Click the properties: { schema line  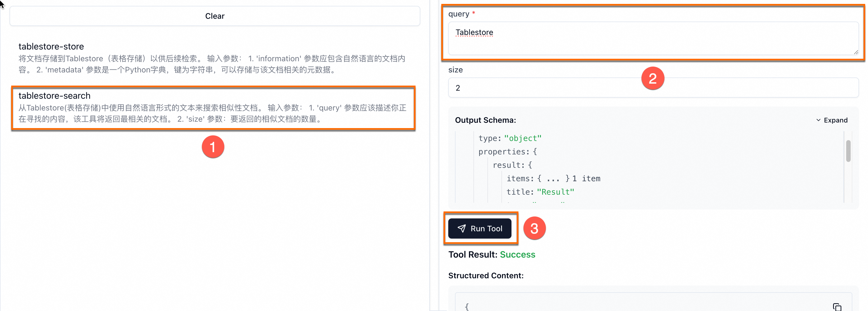(x=508, y=152)
